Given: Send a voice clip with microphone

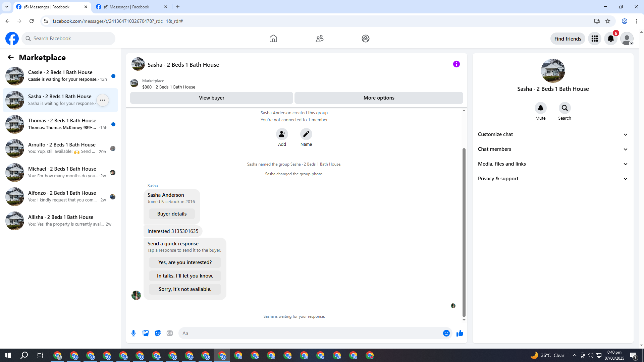Looking at the screenshot, I should click(x=133, y=333).
